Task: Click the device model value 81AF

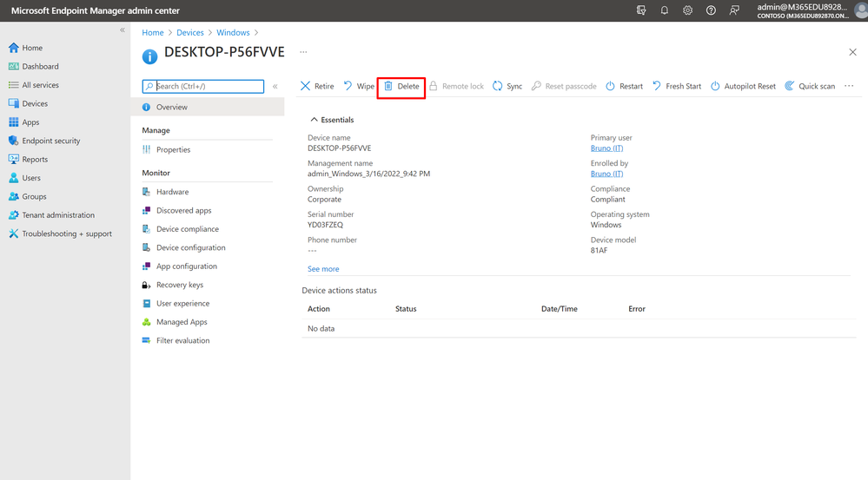Action: pos(599,251)
